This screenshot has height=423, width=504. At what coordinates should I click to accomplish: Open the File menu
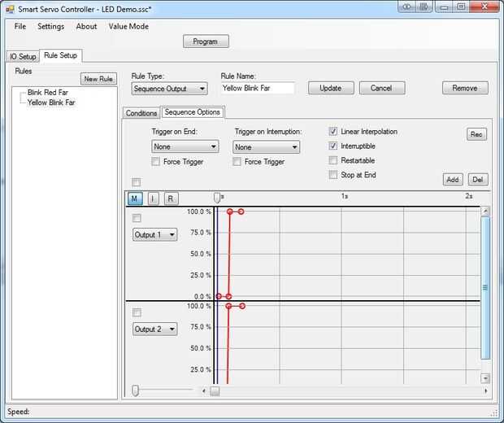tap(20, 26)
